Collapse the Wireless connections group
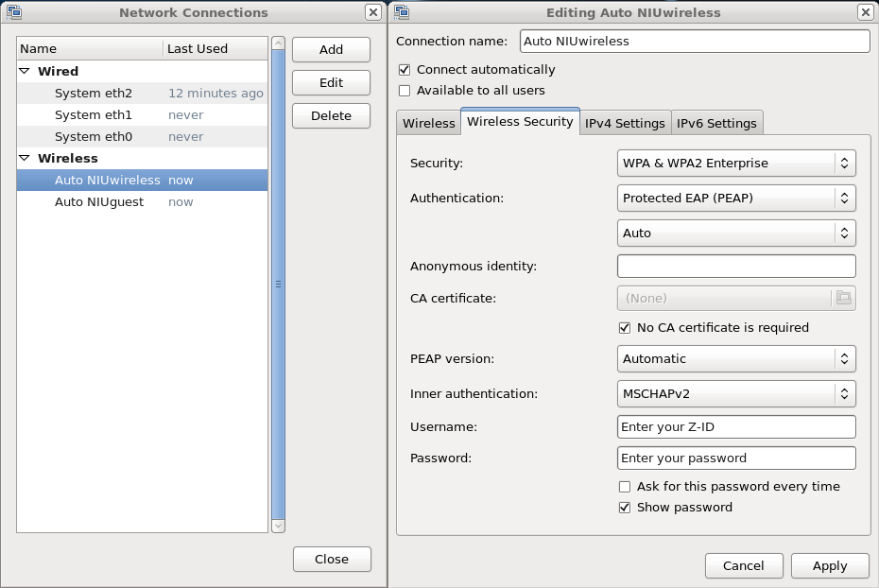879x588 pixels. tap(24, 159)
